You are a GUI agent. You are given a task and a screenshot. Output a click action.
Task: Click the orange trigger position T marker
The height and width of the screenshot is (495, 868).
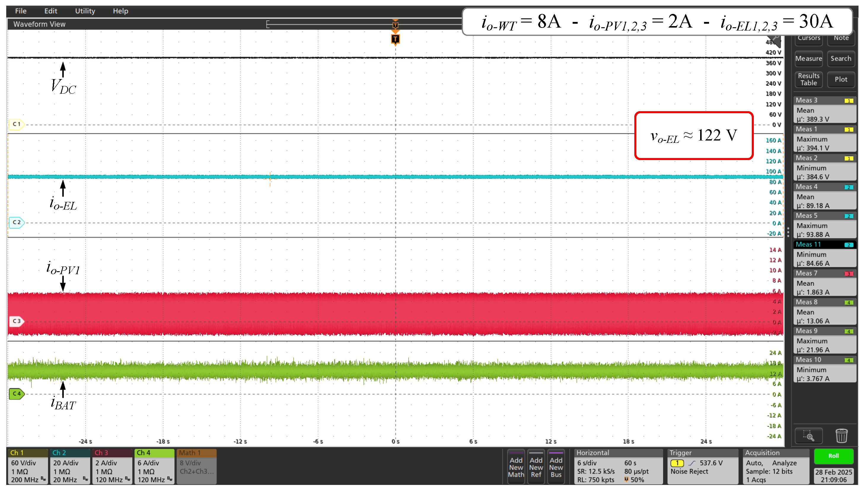(x=395, y=39)
